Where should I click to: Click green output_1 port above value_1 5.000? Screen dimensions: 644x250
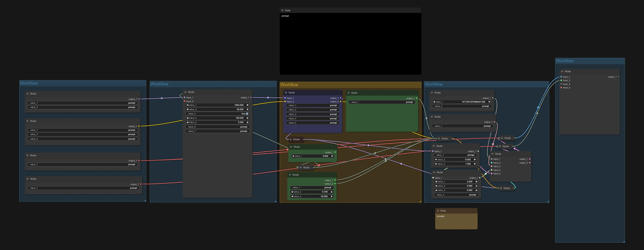pyautogui.click(x=335, y=152)
